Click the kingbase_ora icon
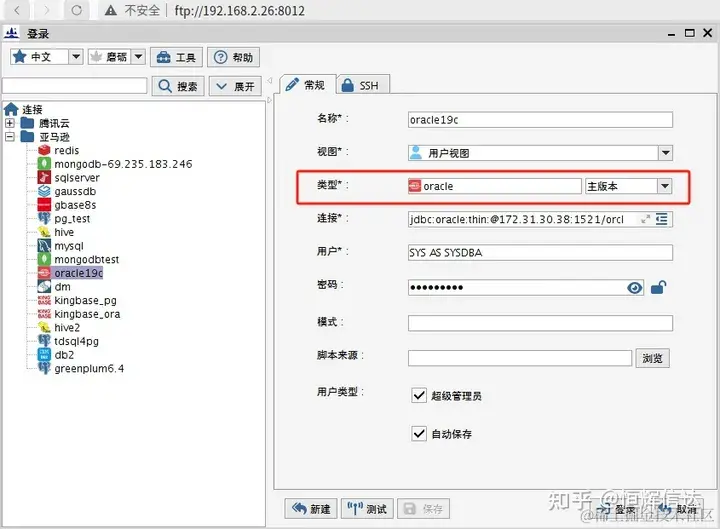The image size is (720, 529). click(x=44, y=314)
